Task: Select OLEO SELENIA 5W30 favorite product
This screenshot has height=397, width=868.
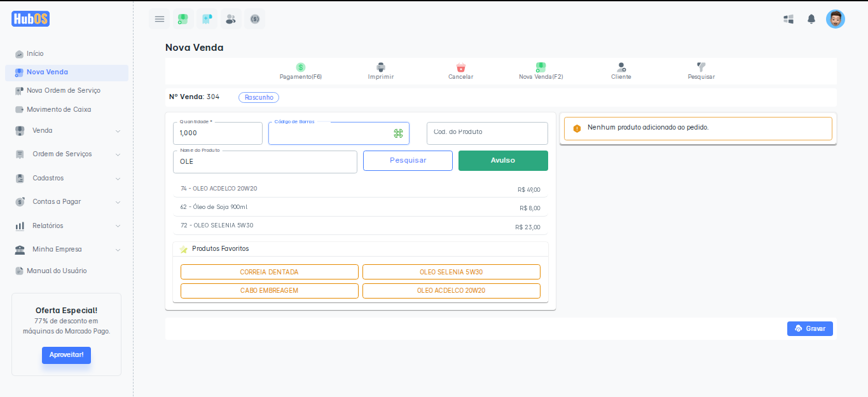Action: click(451, 272)
